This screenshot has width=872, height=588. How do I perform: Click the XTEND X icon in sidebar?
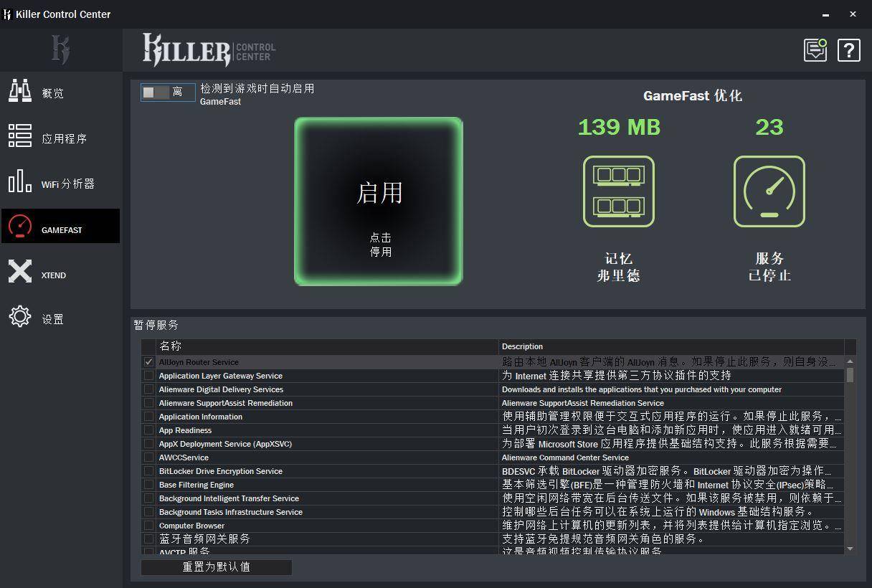click(x=19, y=272)
